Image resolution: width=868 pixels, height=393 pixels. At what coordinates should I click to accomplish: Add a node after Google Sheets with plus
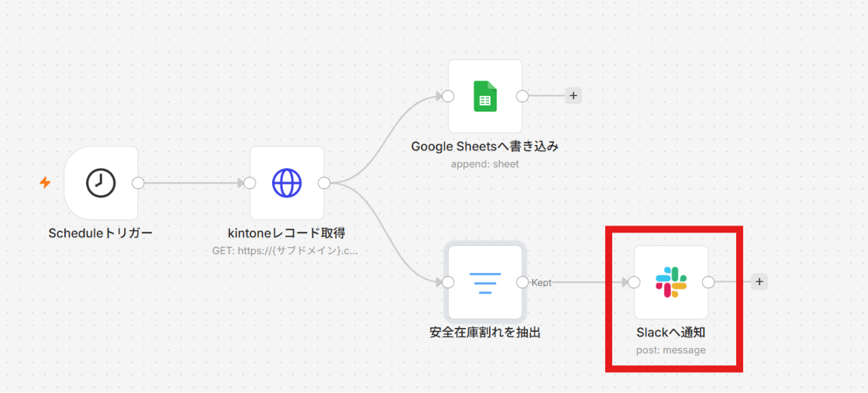click(573, 96)
